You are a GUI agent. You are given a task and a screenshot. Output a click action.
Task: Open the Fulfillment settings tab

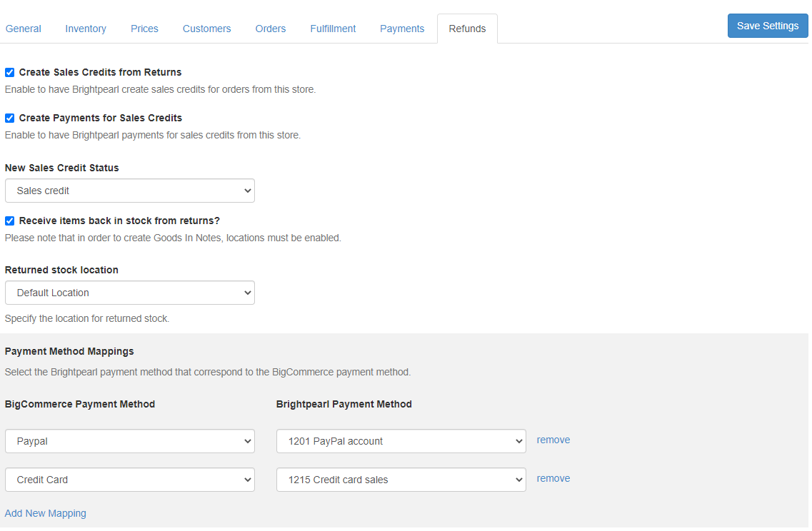pyautogui.click(x=333, y=29)
